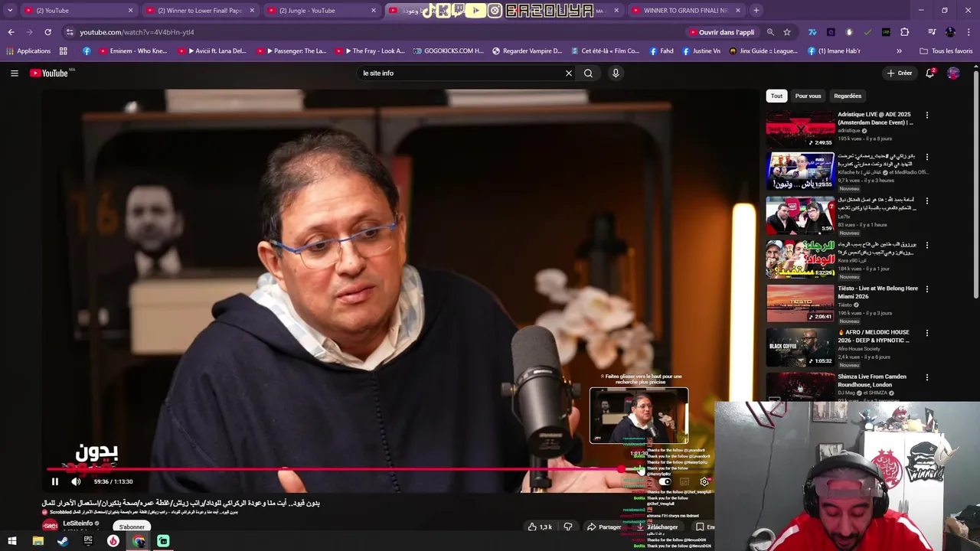The height and width of the screenshot is (551, 980).
Task: Open options menu for AFRO / MELODIC HOUSE video
Action: [927, 334]
